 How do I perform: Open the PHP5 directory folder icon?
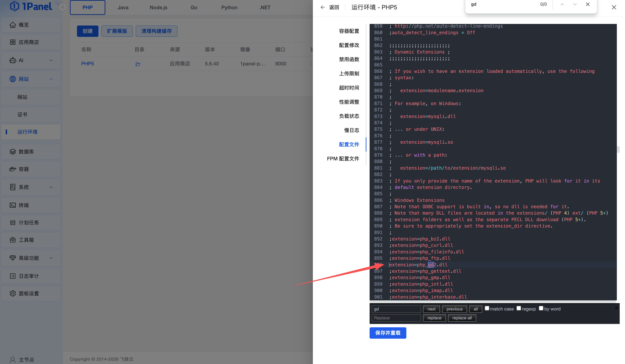pyautogui.click(x=138, y=64)
